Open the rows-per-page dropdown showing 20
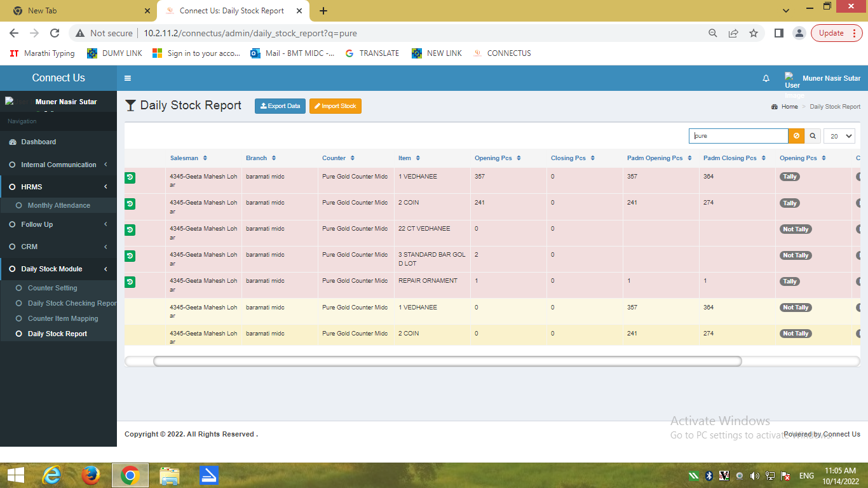The width and height of the screenshot is (868, 488). 839,136
